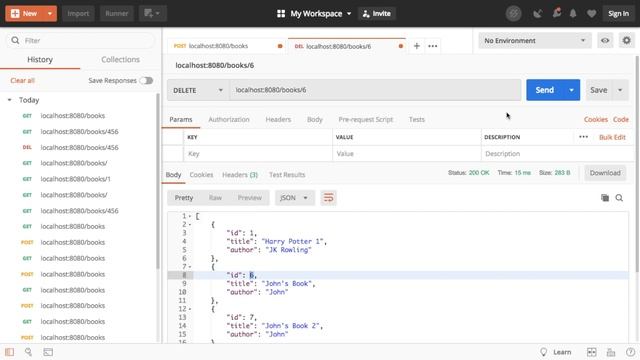Click the Value parameter input cell
640x360 pixels.
pyautogui.click(x=407, y=154)
